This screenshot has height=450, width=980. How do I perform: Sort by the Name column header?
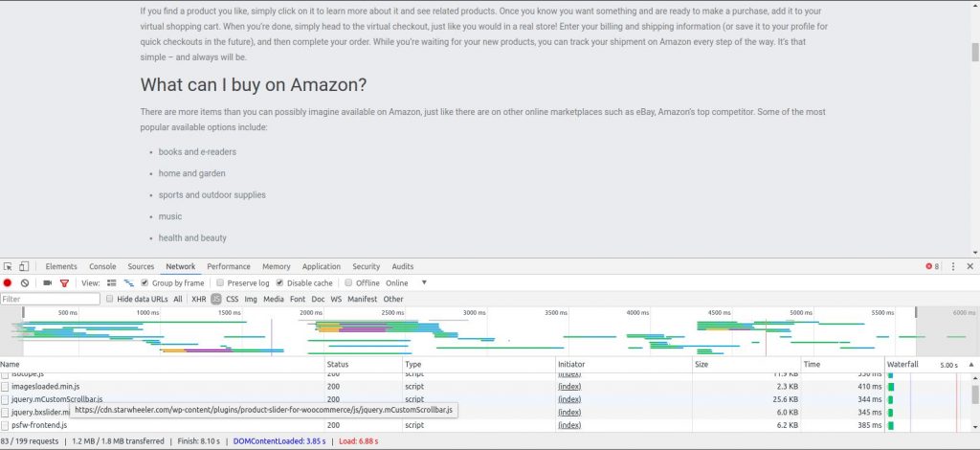[163, 365]
